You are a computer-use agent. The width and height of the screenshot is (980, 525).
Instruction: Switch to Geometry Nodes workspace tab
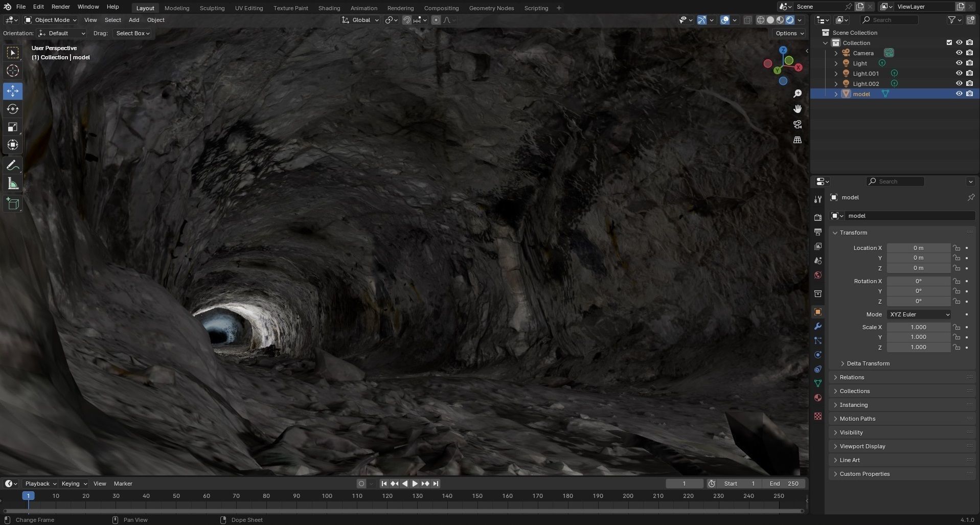point(491,8)
